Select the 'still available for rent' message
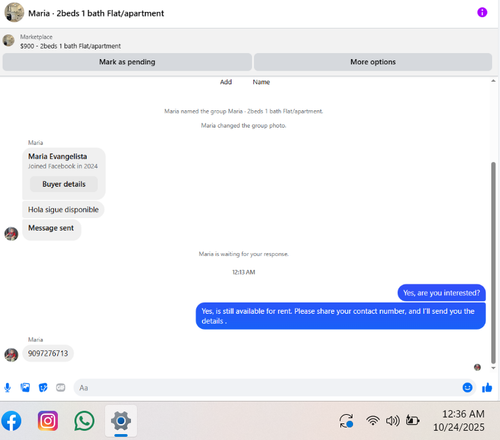 coord(340,316)
